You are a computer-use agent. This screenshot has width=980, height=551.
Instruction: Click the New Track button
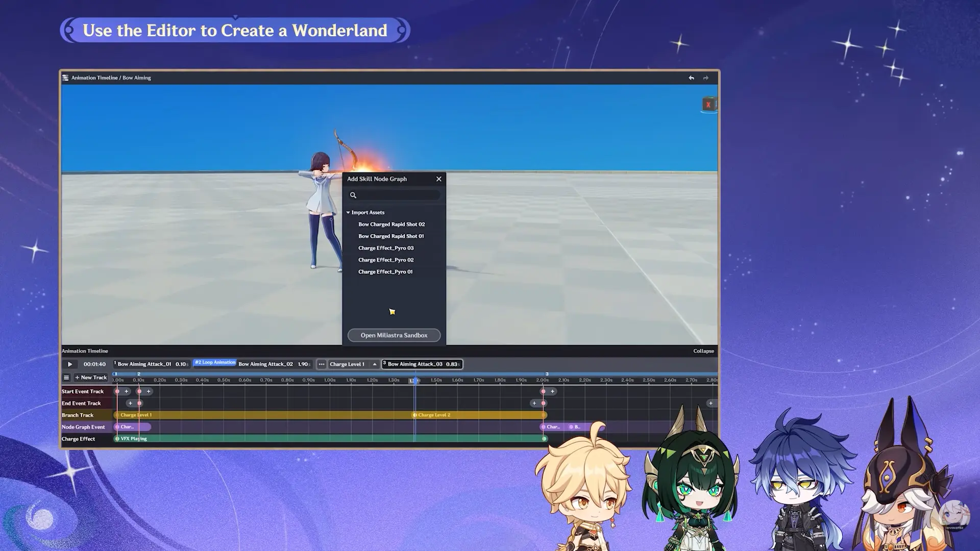point(91,378)
